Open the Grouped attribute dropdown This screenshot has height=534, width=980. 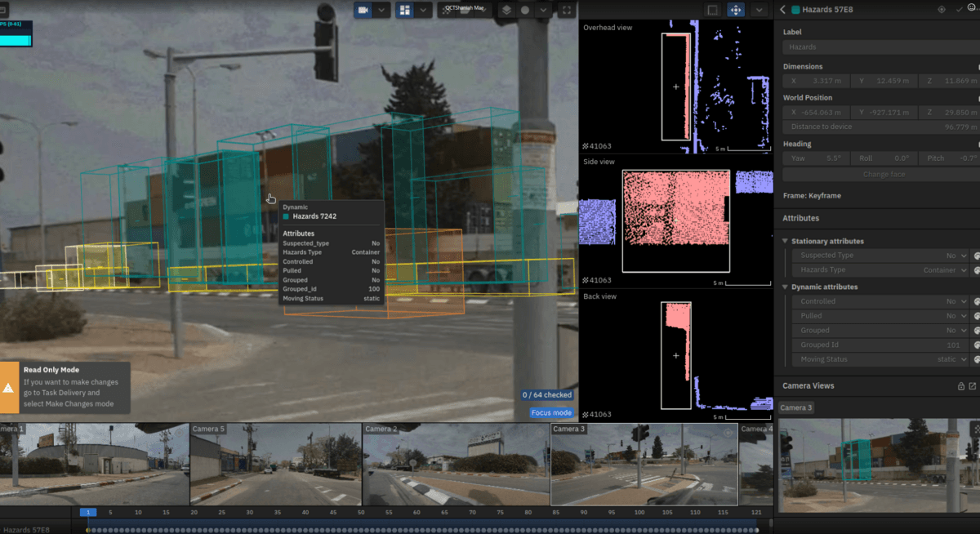click(x=879, y=331)
